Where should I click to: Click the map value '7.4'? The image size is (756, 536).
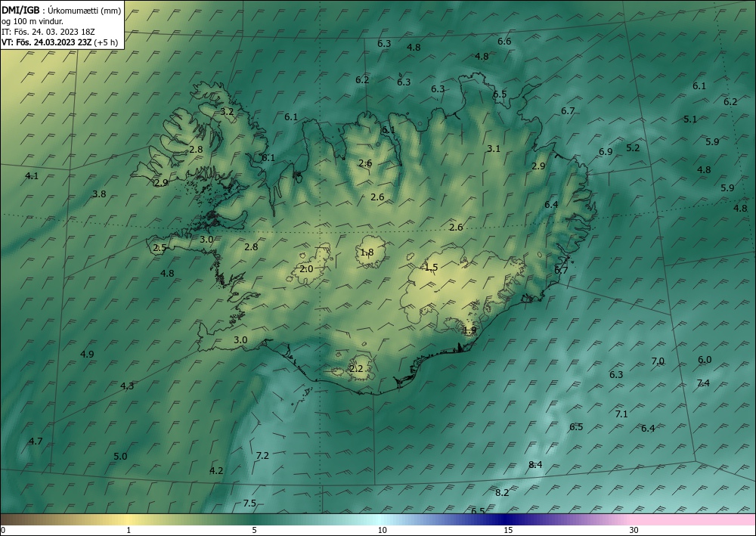[703, 383]
